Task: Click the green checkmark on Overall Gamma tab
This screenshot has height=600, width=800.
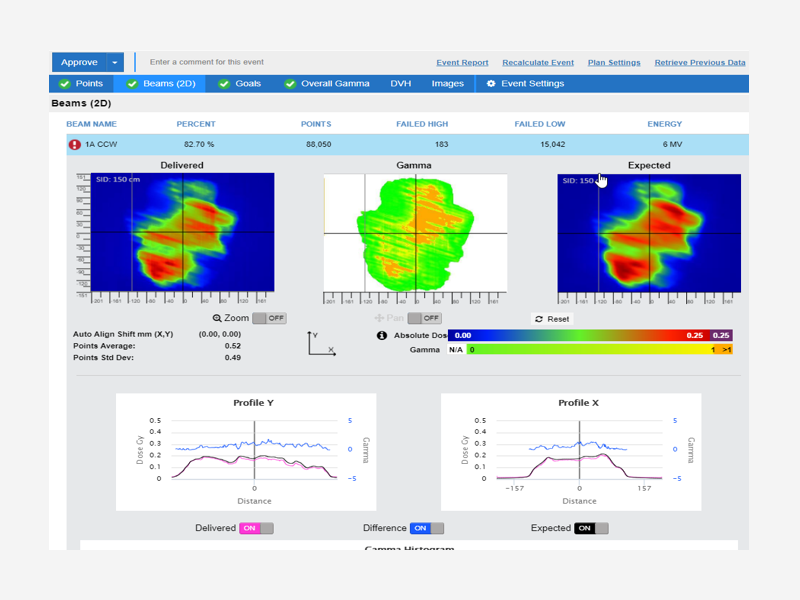Action: [x=290, y=84]
